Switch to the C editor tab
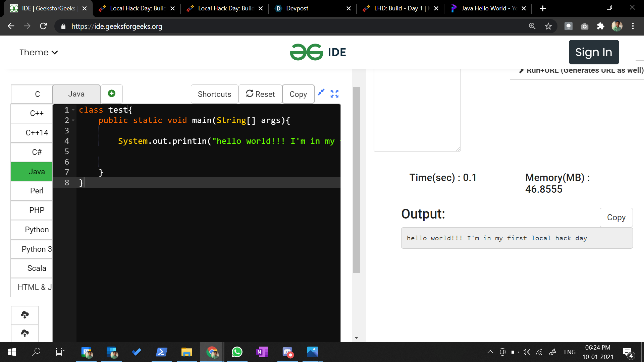This screenshot has width=644, height=362. pos(37,94)
